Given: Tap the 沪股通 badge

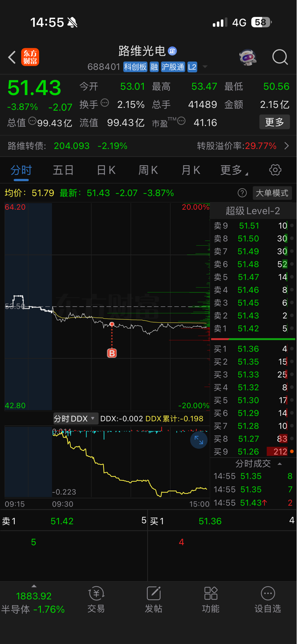Looking at the screenshot, I should tap(173, 67).
